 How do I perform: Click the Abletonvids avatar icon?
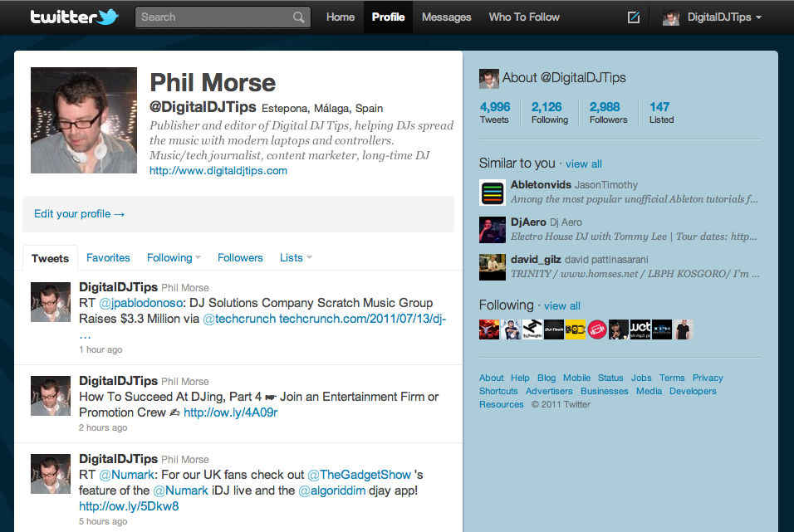click(x=493, y=193)
